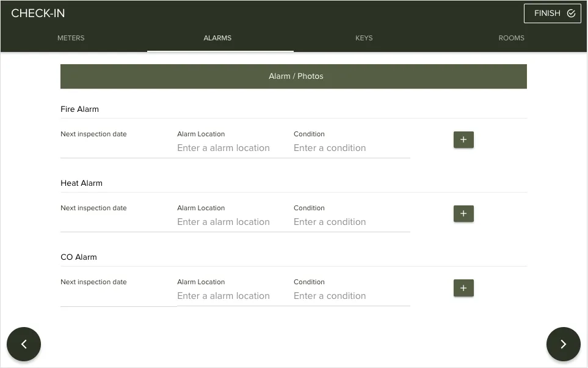
Task: Open the KEYS tab
Action: click(364, 38)
